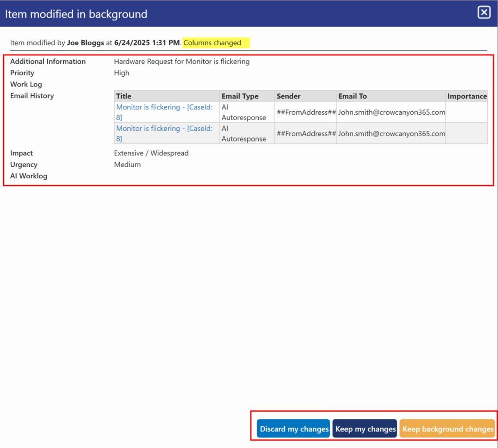Click ##FromAddress## in second email row

pos(306,133)
